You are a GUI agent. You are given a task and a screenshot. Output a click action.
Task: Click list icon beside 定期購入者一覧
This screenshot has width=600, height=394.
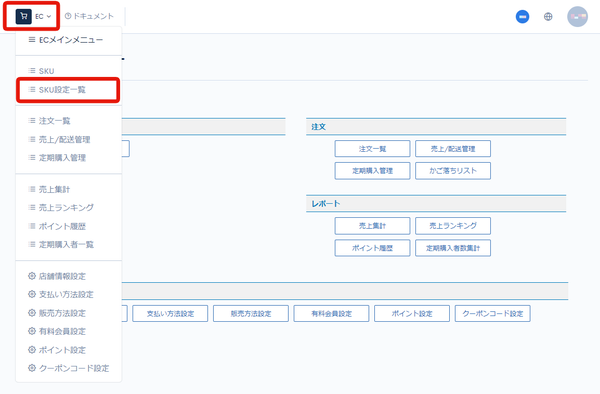pyautogui.click(x=32, y=244)
